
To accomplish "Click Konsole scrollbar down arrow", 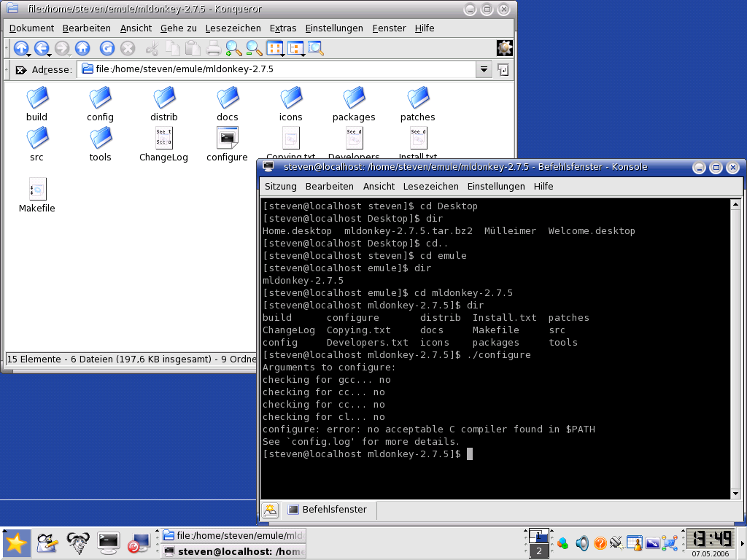I will 735,494.
